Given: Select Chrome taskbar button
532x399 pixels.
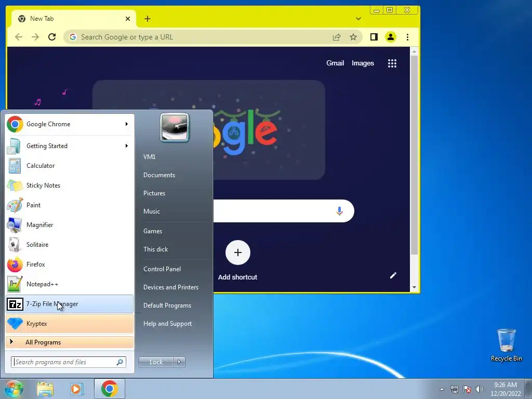Looking at the screenshot, I should tap(109, 389).
